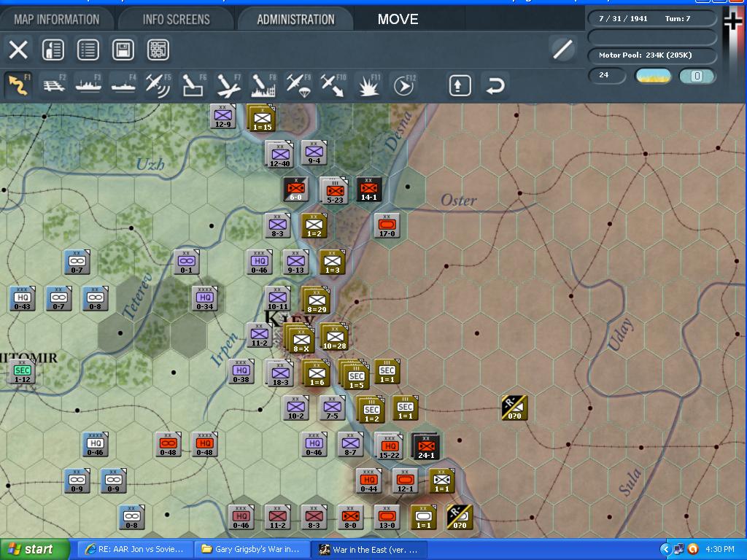Viewport: 747px width, 560px height.
Task: Close the Administration toolbar with the X
Action: point(18,50)
